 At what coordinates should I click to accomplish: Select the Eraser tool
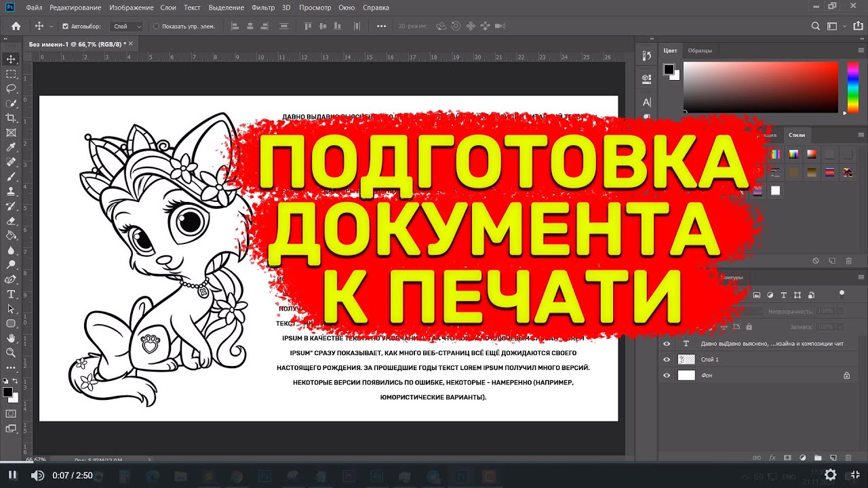click(11, 220)
